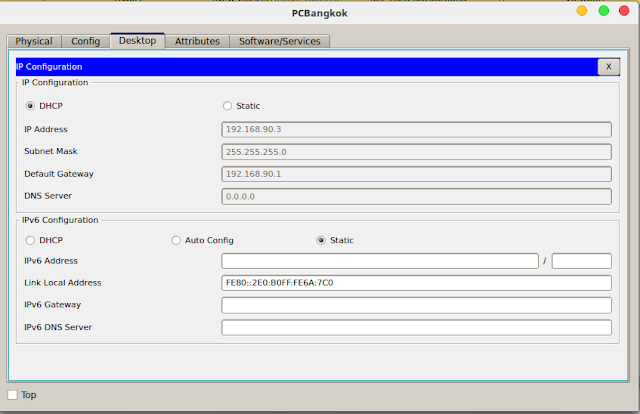Click the Link Local Address field

coord(416,283)
